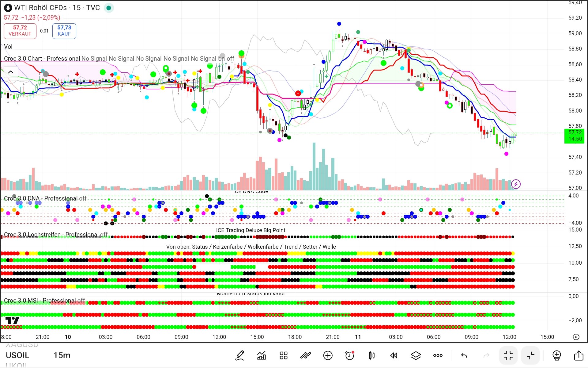The width and height of the screenshot is (588, 368).
Task: Open the indicators chart icon
Action: pos(262,355)
